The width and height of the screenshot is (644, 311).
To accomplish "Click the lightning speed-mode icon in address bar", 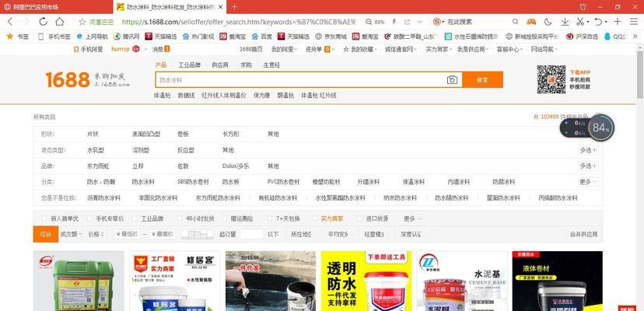I will (x=394, y=22).
